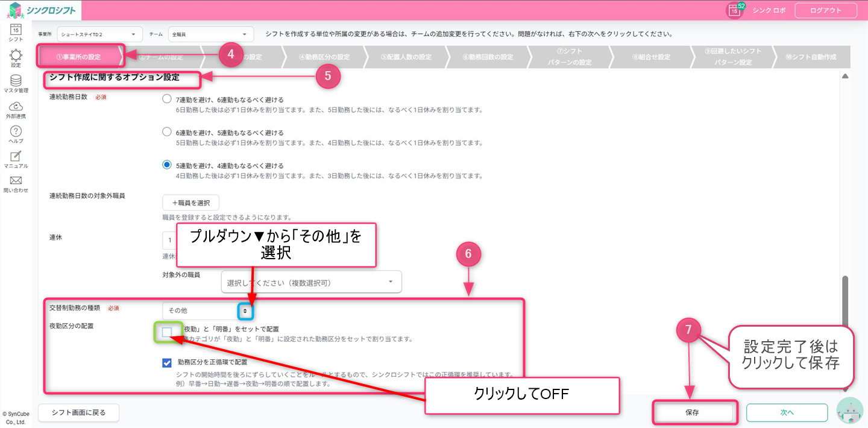Screen dimensions: 868x428
Task: Open the ヘルプ question mark icon
Action: tap(16, 131)
